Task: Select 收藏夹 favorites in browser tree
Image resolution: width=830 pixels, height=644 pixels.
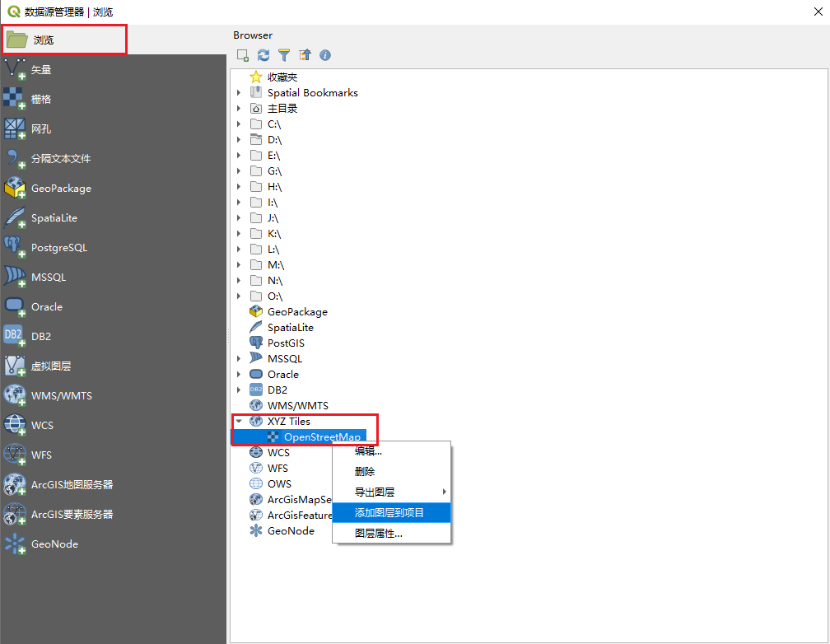Action: [282, 77]
